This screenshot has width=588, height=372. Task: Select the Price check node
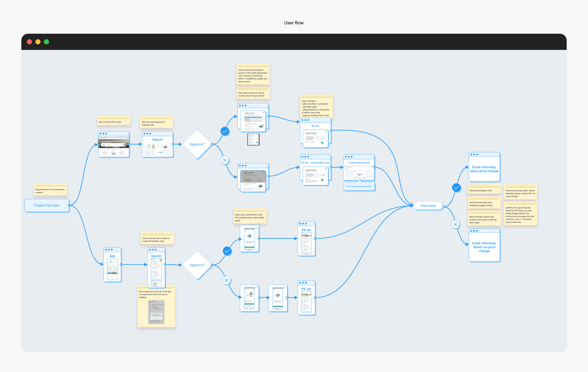point(428,206)
